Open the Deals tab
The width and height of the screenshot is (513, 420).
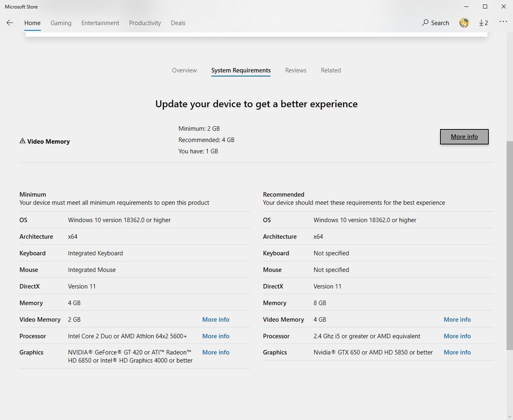(178, 23)
